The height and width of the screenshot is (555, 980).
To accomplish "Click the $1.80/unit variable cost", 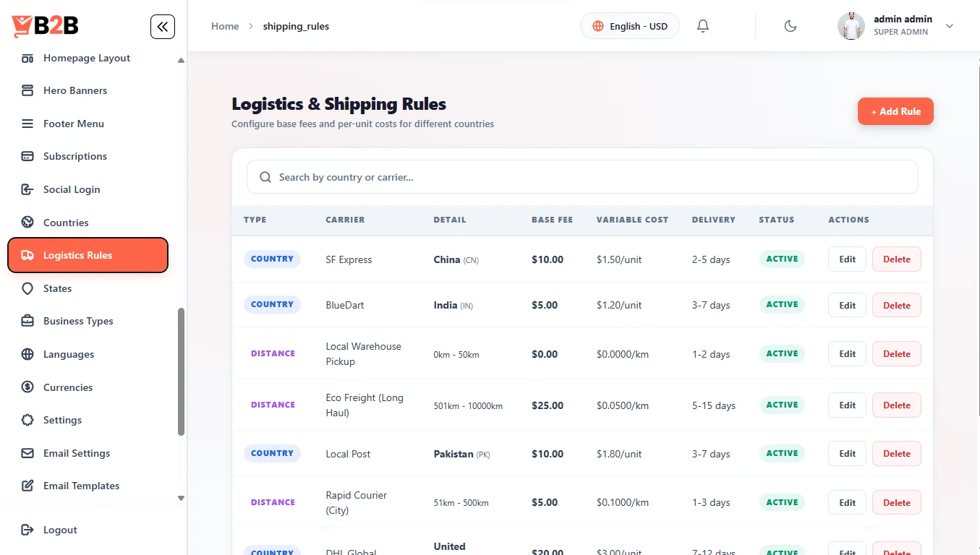I will (x=619, y=454).
